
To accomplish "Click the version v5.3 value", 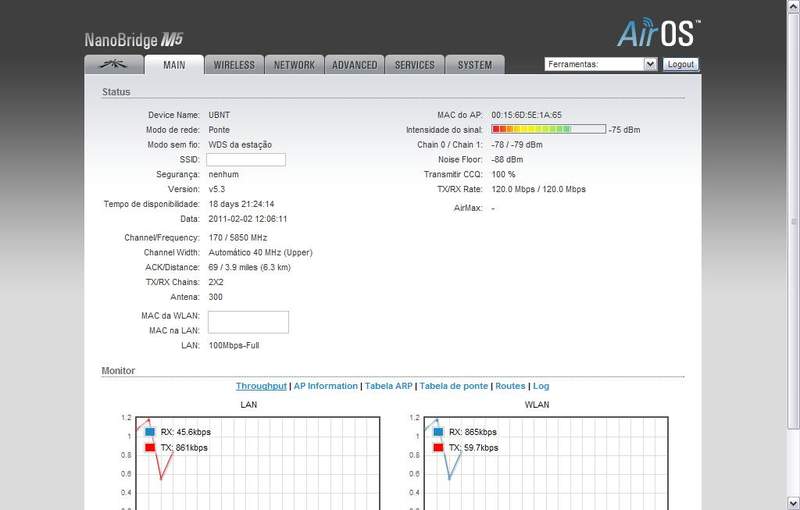I will coord(217,189).
